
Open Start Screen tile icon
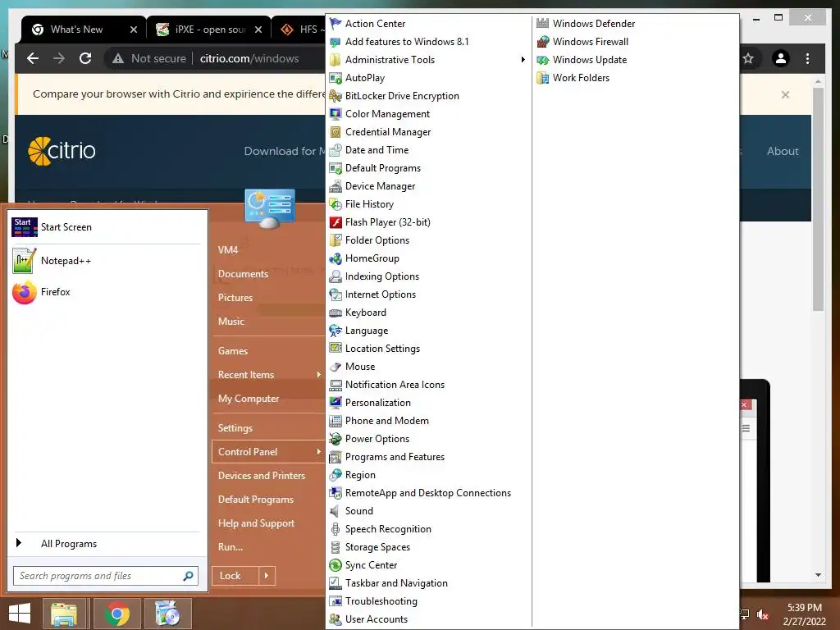[25, 227]
